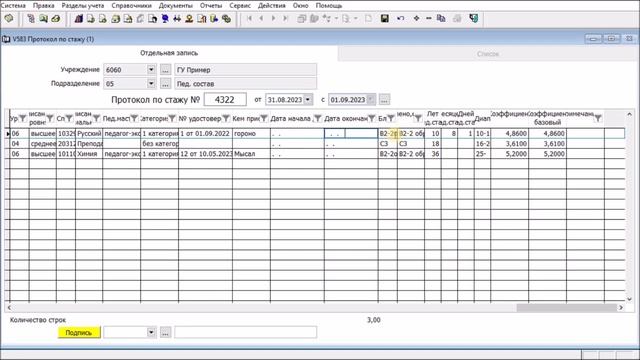Select the "без категор" category cell

(159, 144)
